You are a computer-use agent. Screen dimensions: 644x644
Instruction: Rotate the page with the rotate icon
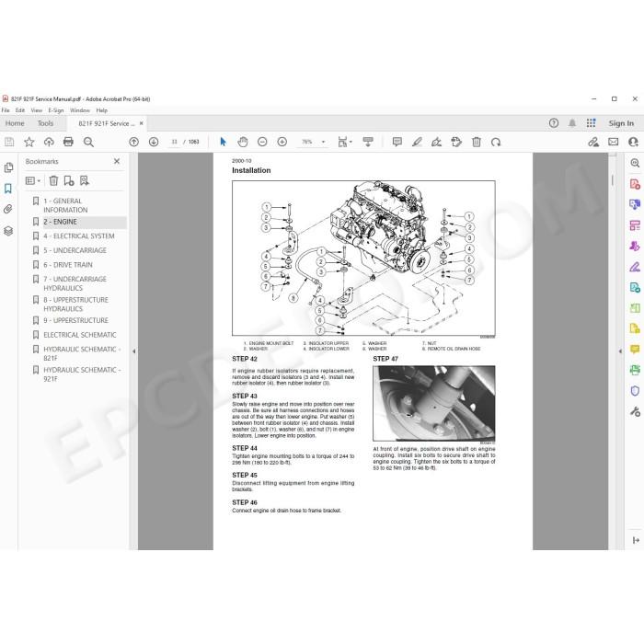point(496,142)
